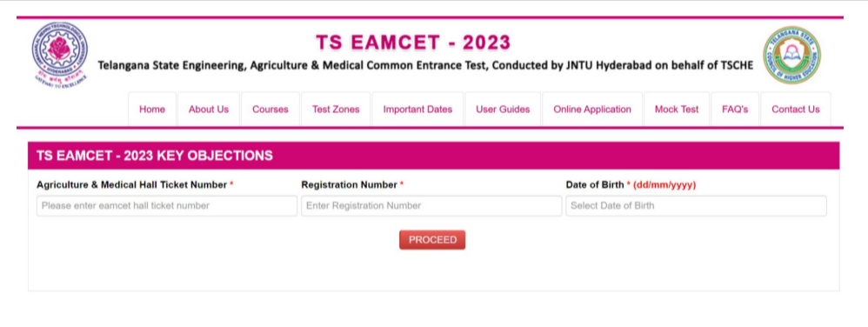Screen dimensions: 868x327
Task: Click the Agriculture & Medical Hall Ticket Number label
Action: coord(131,184)
